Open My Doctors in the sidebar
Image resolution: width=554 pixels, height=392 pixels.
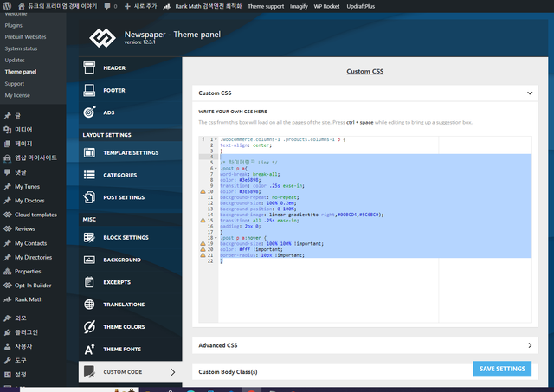[x=29, y=201]
